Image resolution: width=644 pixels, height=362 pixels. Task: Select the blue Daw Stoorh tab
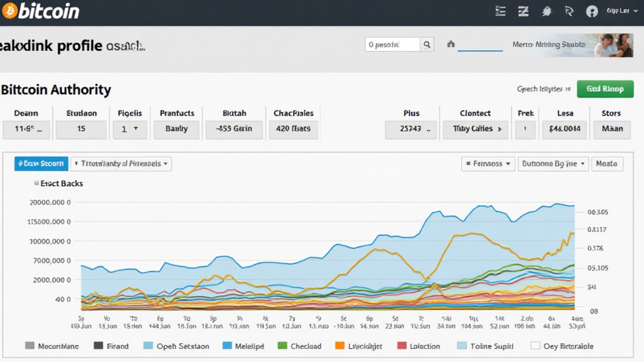tap(41, 163)
